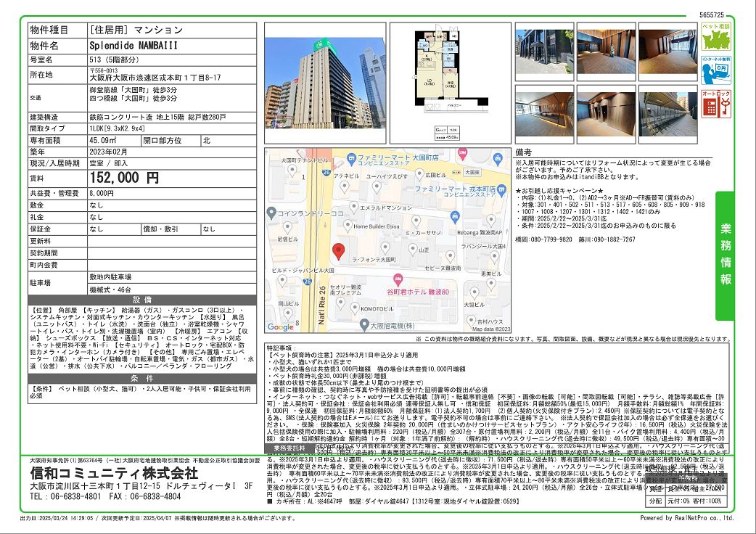Open the 1LDK floor plan image
This screenshot has width=756, height=534.
[451, 83]
